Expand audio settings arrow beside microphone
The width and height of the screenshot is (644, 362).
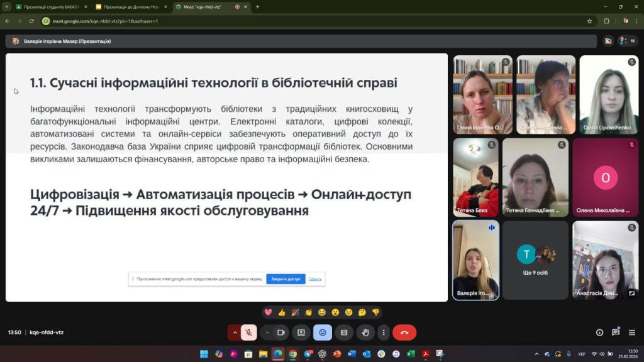point(235,332)
